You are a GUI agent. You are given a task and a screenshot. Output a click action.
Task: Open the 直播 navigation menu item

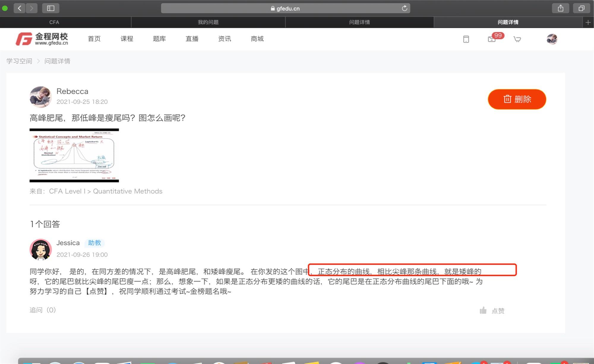192,39
